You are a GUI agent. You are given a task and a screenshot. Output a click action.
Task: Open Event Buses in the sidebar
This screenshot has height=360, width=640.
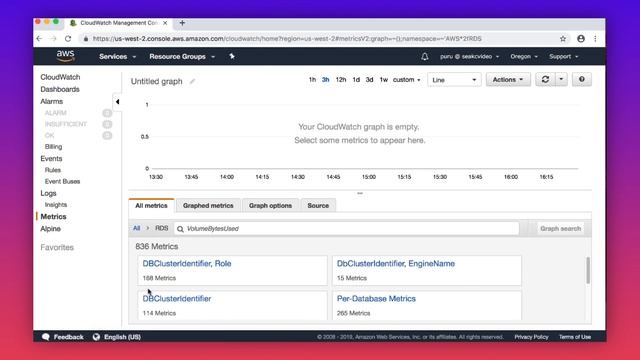point(62,181)
